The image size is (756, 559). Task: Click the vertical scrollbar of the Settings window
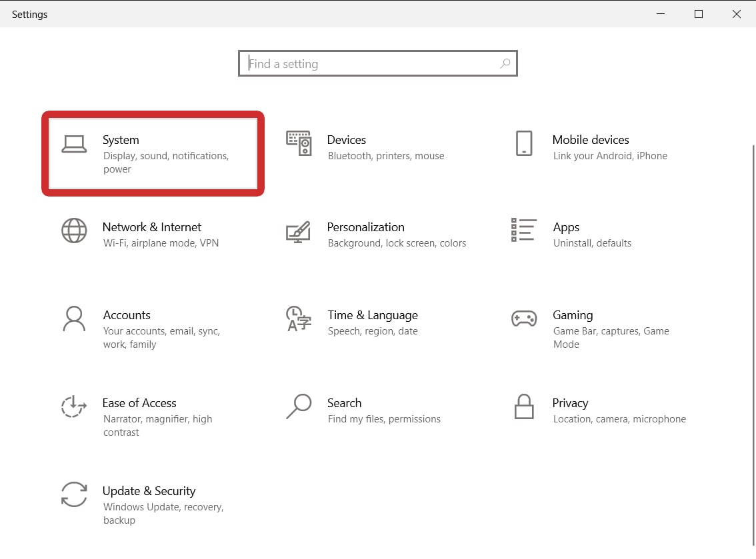753,344
